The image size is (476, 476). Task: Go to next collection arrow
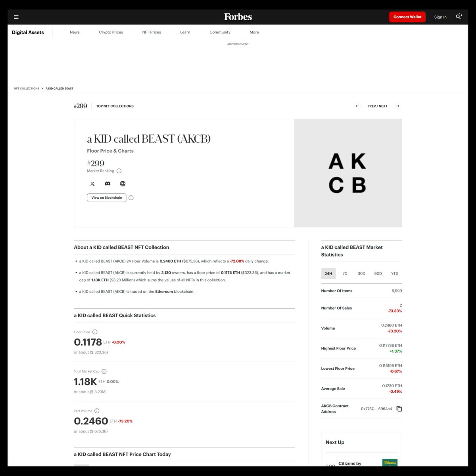tap(397, 106)
